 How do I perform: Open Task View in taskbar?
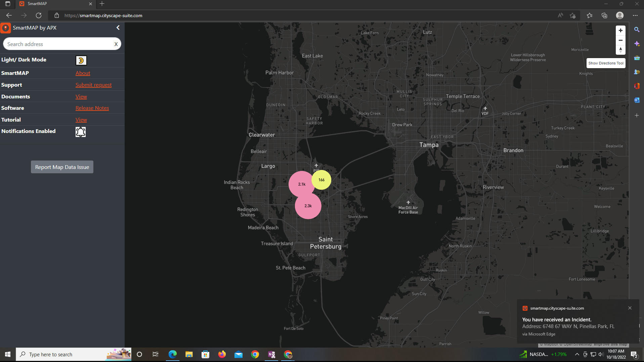coord(156,354)
